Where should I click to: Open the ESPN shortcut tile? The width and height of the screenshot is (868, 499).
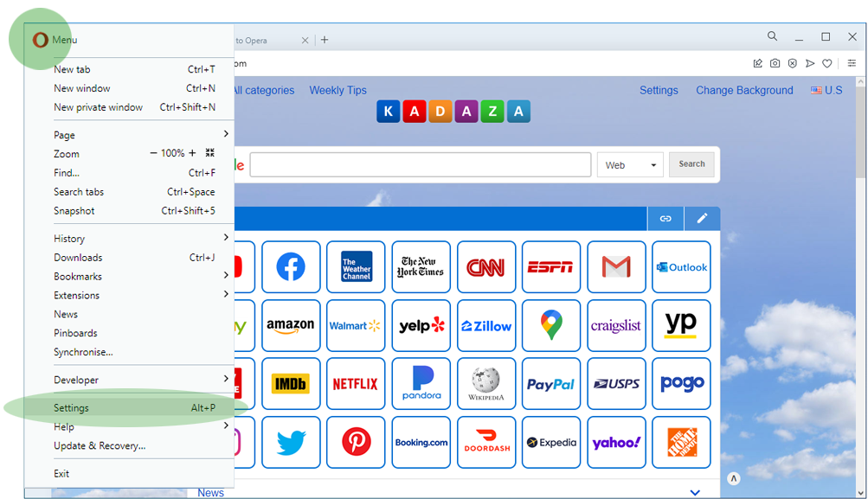click(x=550, y=266)
